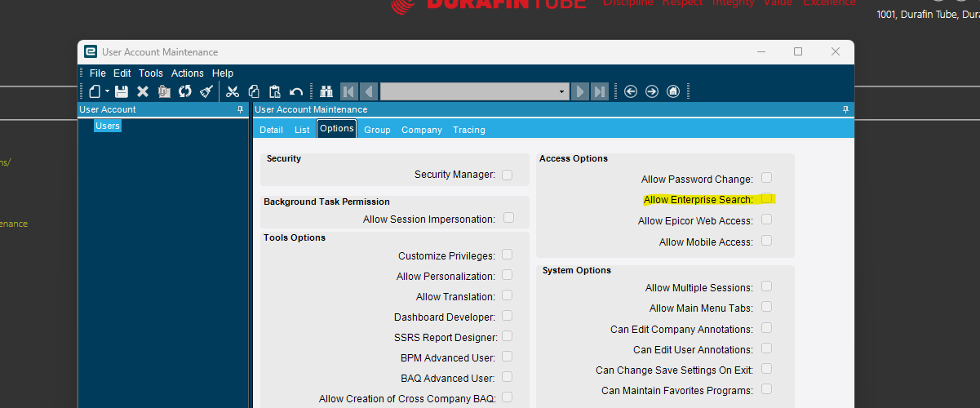Viewport: 980px width, 408px height.
Task: Click the Copy toolbar icon
Action: pyautogui.click(x=254, y=91)
